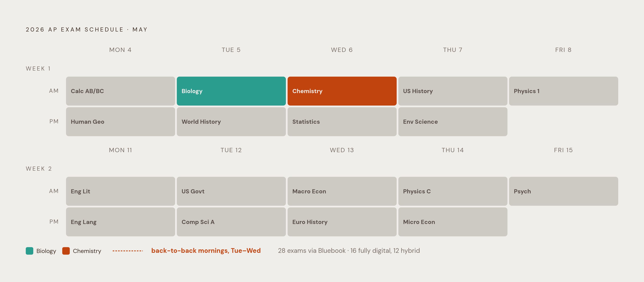The image size is (644, 282).
Task: Click the WEEK 1 row label
Action: pyautogui.click(x=38, y=69)
